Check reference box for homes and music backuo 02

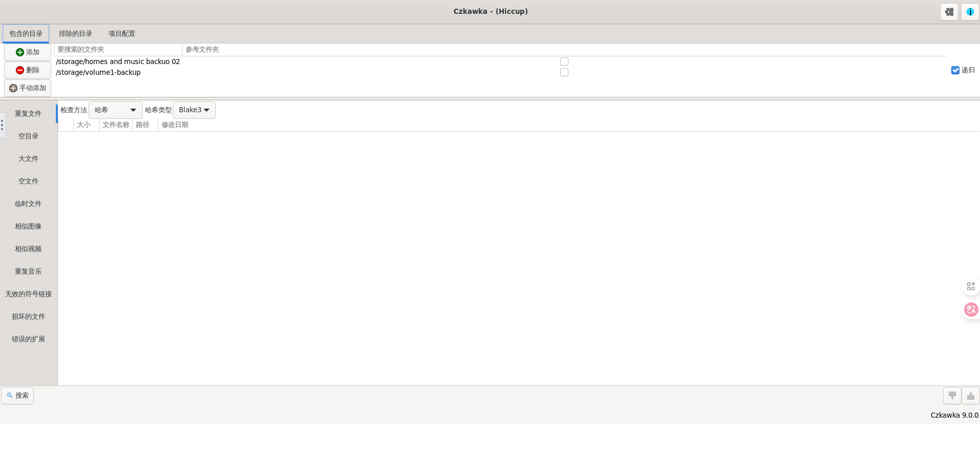click(564, 61)
